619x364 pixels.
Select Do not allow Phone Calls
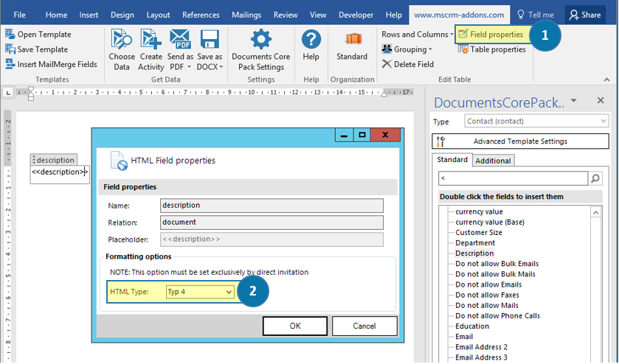pos(497,316)
